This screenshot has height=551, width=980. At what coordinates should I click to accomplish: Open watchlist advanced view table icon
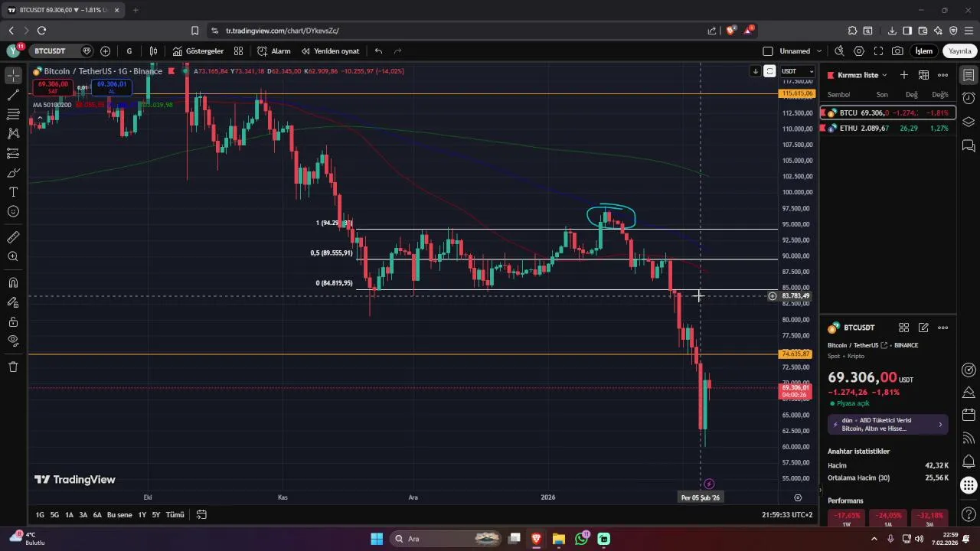click(923, 75)
